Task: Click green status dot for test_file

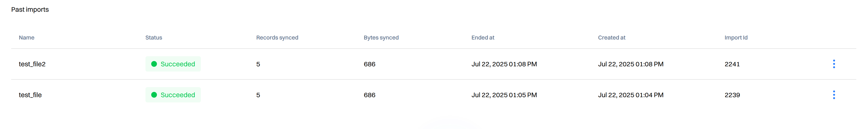Action: point(154,95)
